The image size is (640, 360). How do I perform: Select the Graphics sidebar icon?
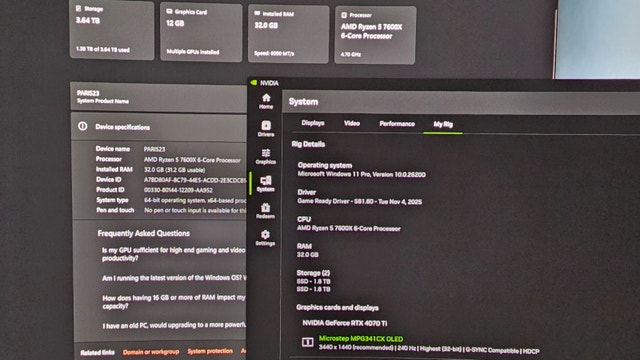coord(266,156)
